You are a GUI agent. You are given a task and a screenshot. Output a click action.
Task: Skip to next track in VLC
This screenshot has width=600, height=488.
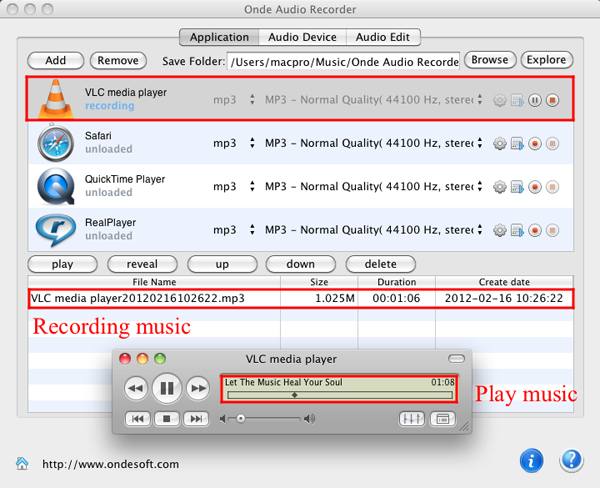pyautogui.click(x=198, y=419)
